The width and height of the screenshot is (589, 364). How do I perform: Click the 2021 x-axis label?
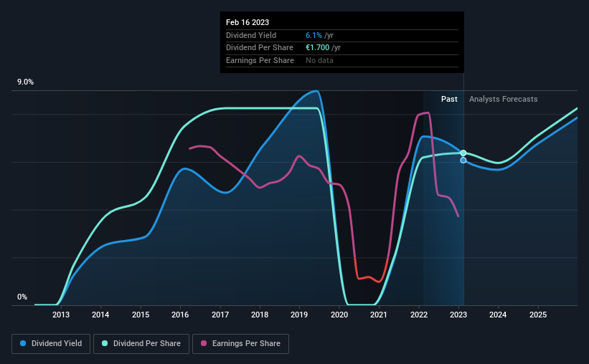tap(379, 315)
